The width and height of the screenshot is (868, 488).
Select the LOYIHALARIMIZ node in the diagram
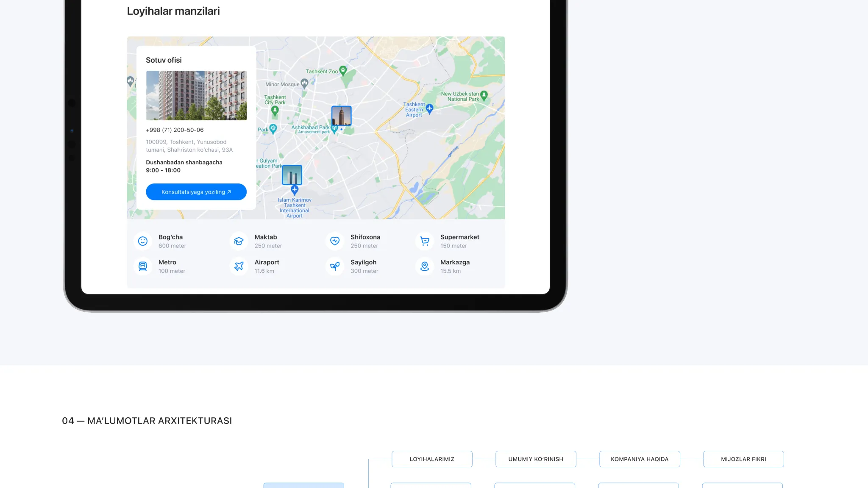432,459
